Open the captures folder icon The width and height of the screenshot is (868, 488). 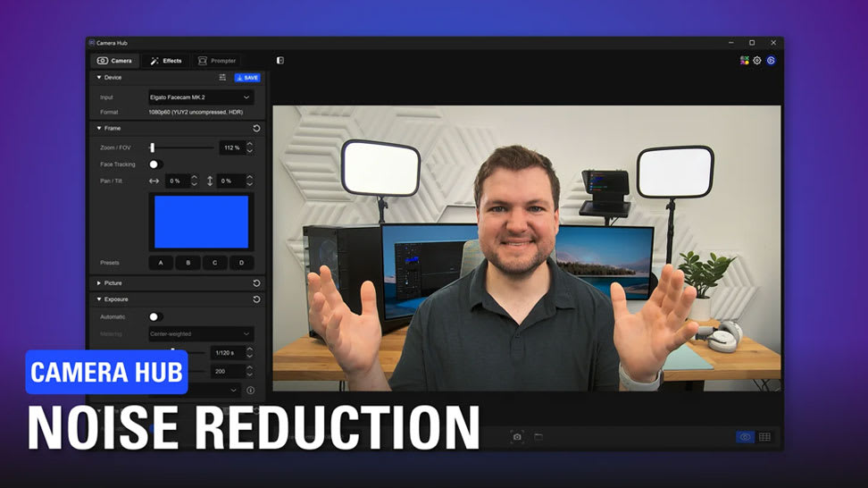(x=538, y=436)
